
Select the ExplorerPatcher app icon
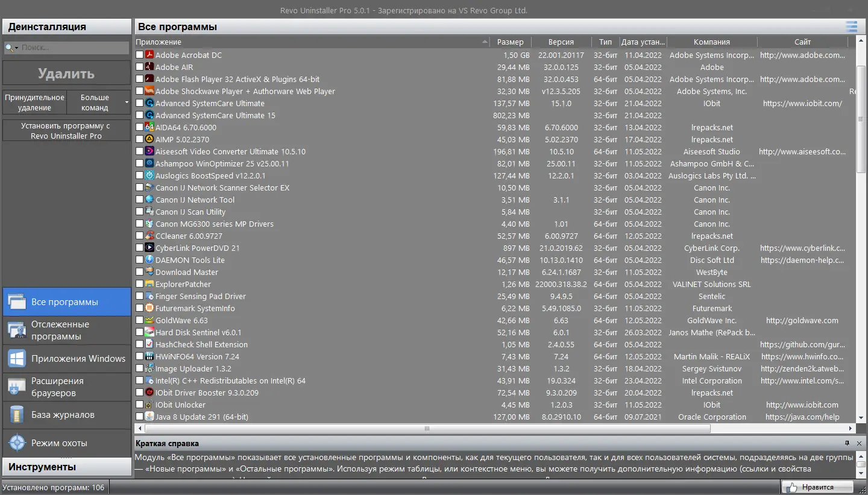[149, 284]
